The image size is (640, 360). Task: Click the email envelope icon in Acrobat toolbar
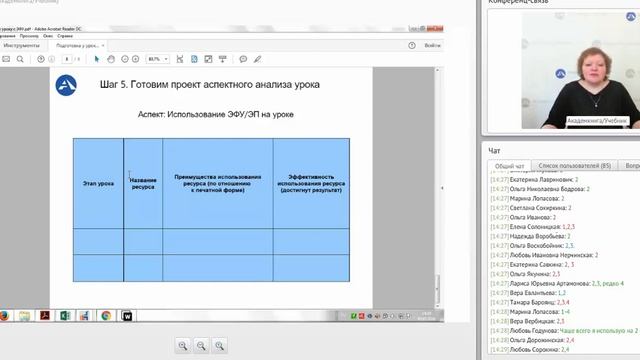[x=6, y=59]
